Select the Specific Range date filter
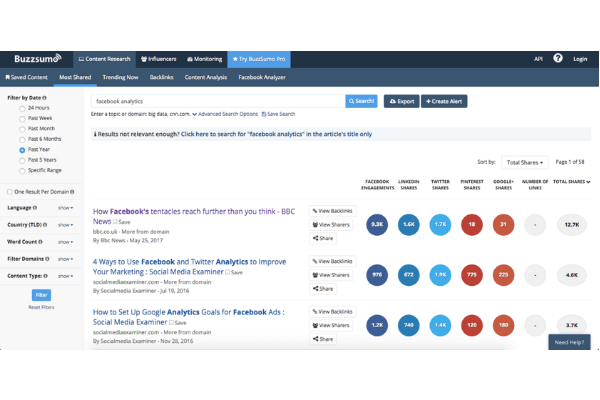 coord(22,171)
